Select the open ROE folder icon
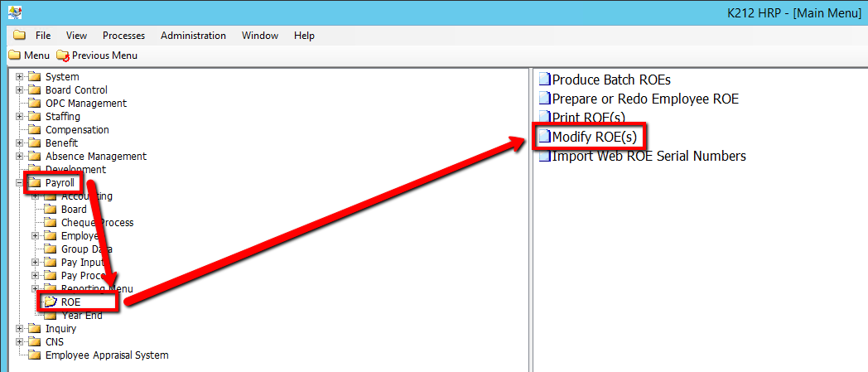Image resolution: width=868 pixels, height=372 pixels. pos(51,302)
